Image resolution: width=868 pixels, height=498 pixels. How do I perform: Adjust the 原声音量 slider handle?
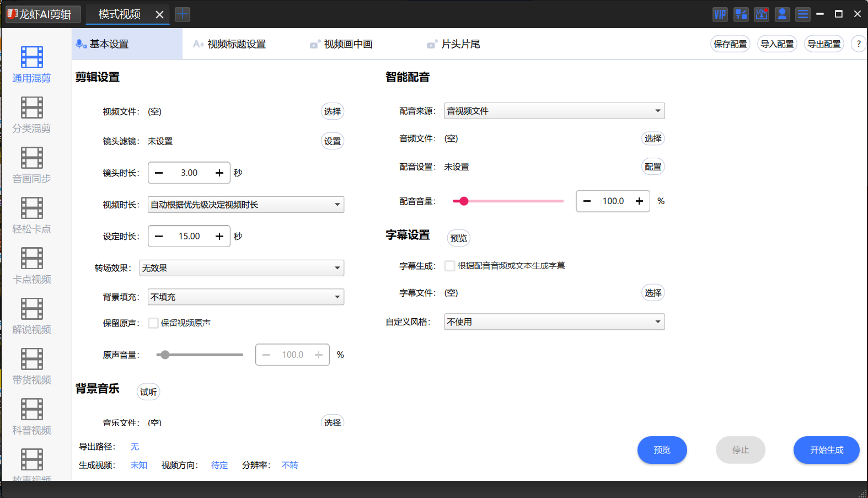pos(165,355)
